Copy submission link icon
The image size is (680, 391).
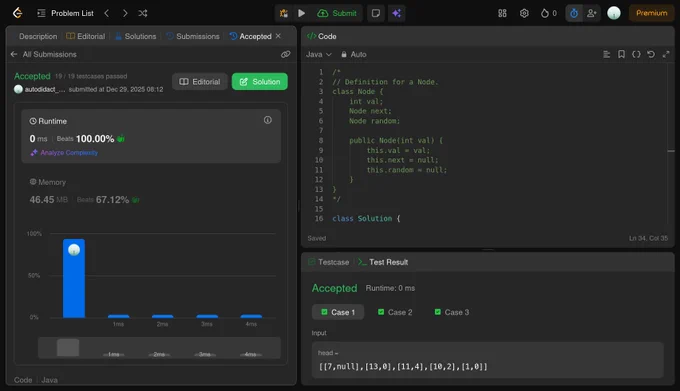tap(285, 54)
